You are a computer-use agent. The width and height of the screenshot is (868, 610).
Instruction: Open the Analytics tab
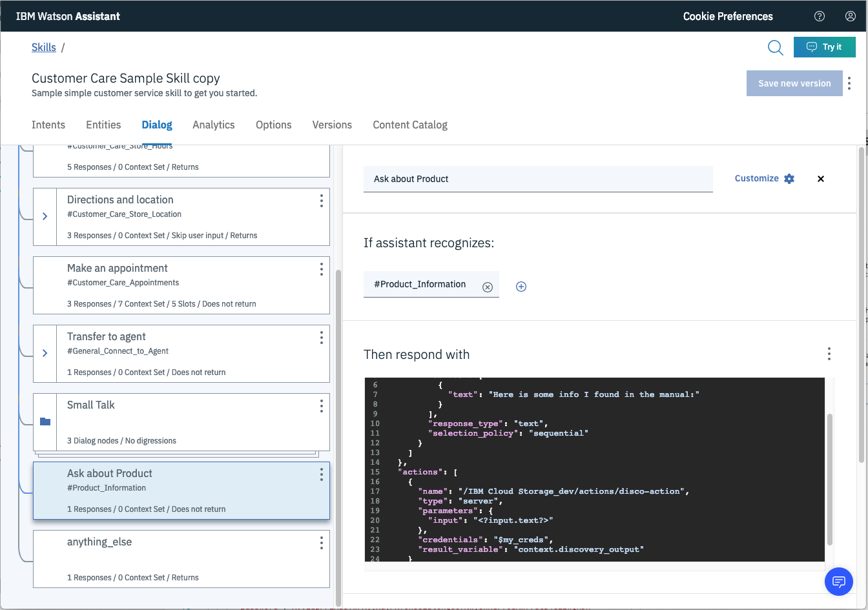(214, 125)
